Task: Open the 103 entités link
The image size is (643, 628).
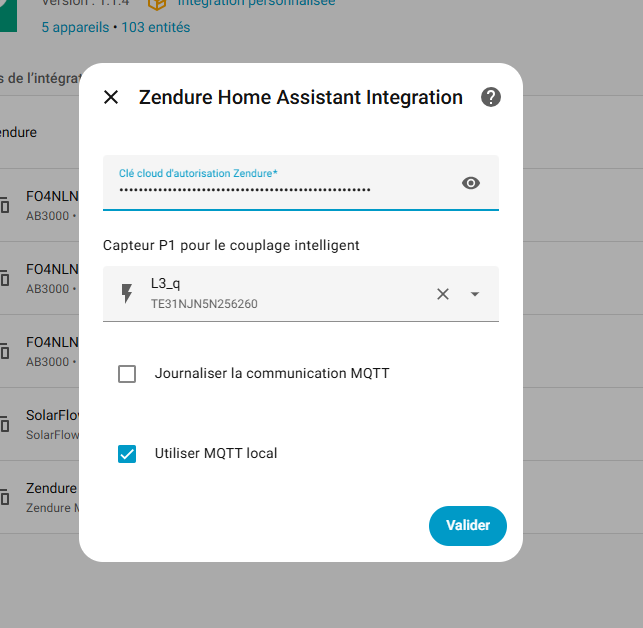Action: (155, 27)
